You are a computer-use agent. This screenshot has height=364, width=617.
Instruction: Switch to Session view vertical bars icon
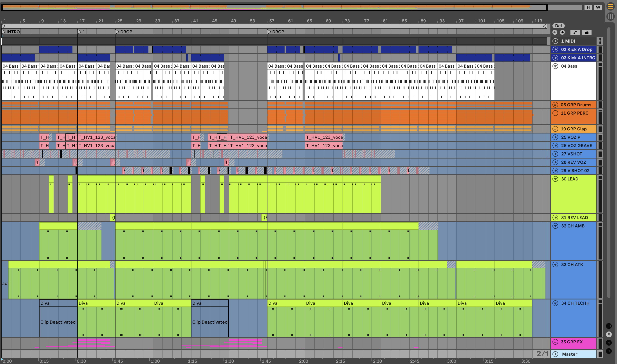point(610,17)
